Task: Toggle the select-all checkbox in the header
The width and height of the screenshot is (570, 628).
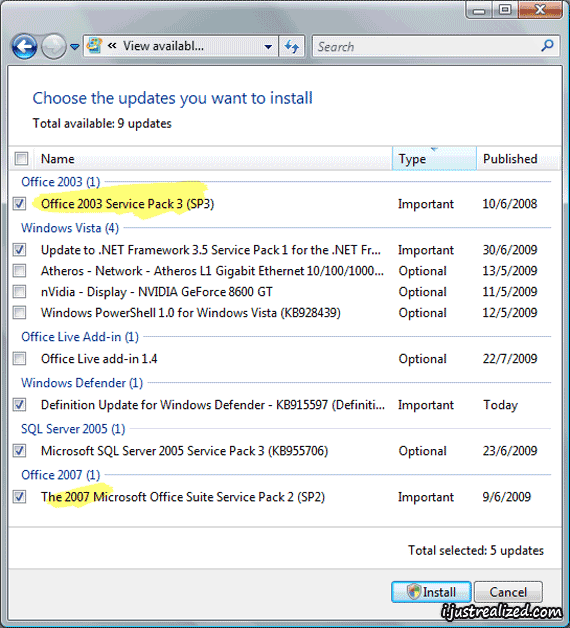Action: 21,158
